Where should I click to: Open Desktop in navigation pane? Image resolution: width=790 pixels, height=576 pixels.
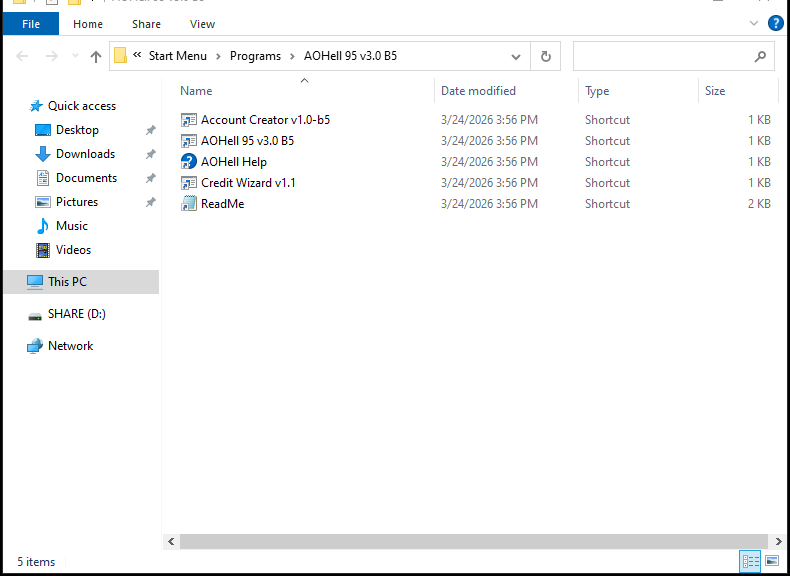coord(77,130)
